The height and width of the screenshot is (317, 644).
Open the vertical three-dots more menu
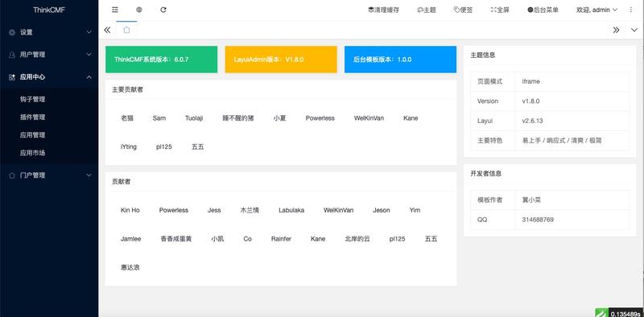[631, 10]
